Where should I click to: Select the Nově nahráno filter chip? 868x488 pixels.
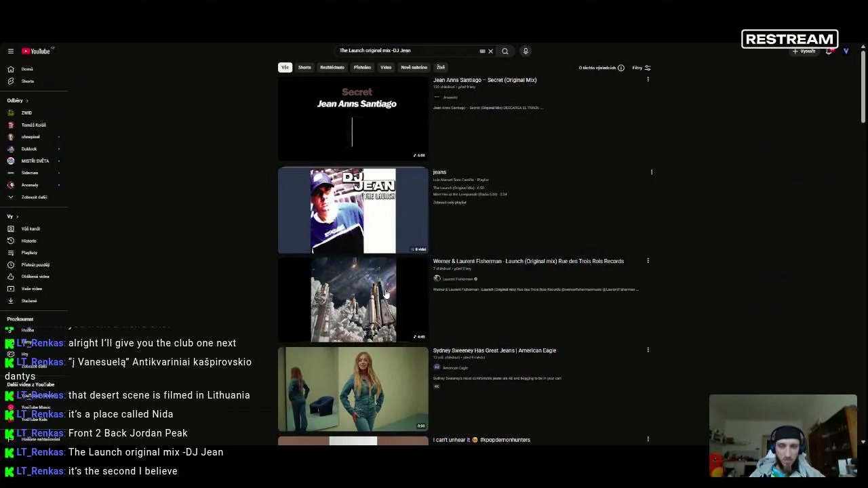[414, 68]
